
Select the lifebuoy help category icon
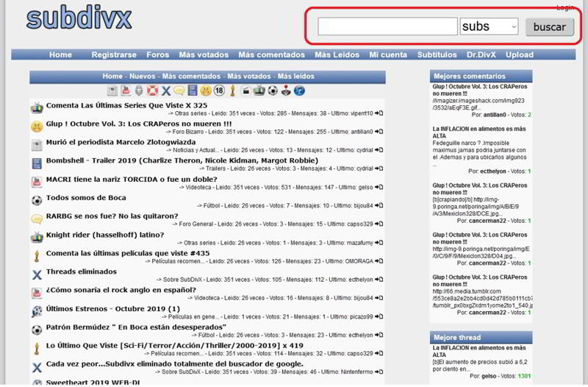152,91
